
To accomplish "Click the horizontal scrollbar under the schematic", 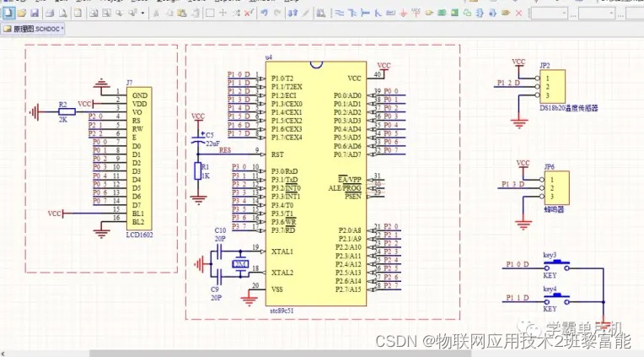I will click(x=280, y=354).
